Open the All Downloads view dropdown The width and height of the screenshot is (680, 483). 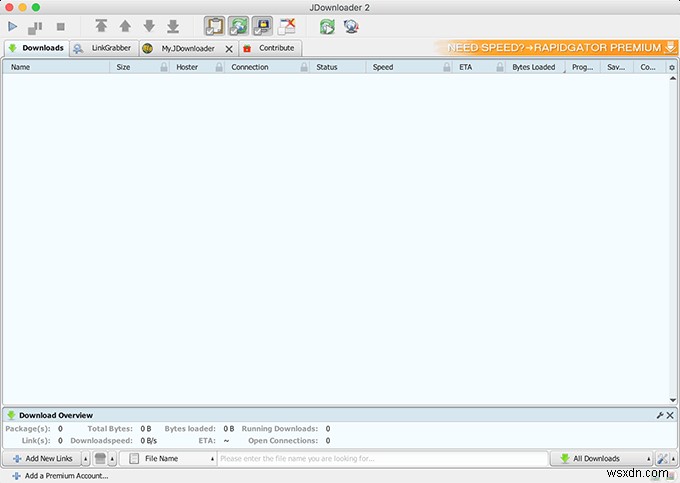tap(602, 459)
